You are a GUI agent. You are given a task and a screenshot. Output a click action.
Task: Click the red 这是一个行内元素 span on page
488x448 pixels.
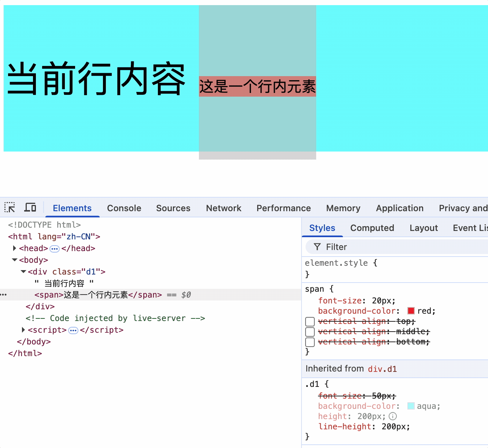[258, 86]
